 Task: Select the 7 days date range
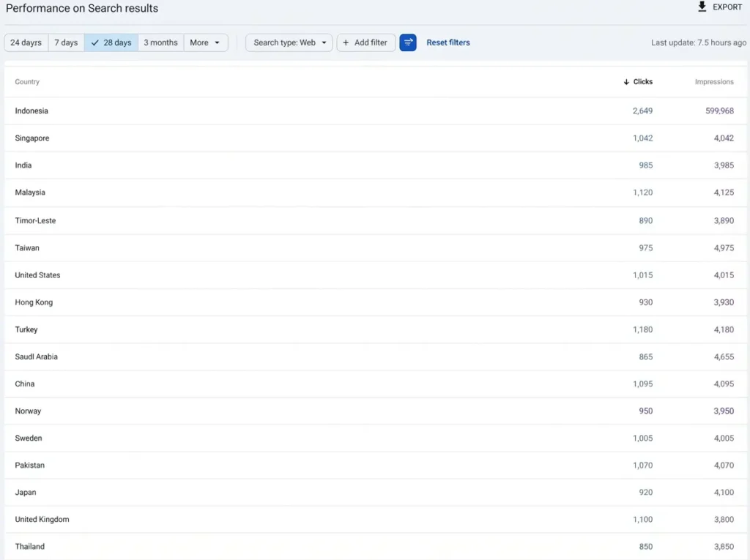[x=66, y=42]
